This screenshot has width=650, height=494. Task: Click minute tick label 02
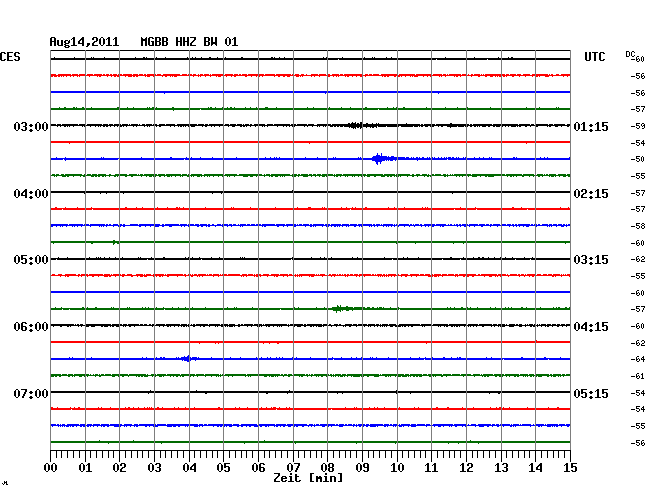click(119, 468)
